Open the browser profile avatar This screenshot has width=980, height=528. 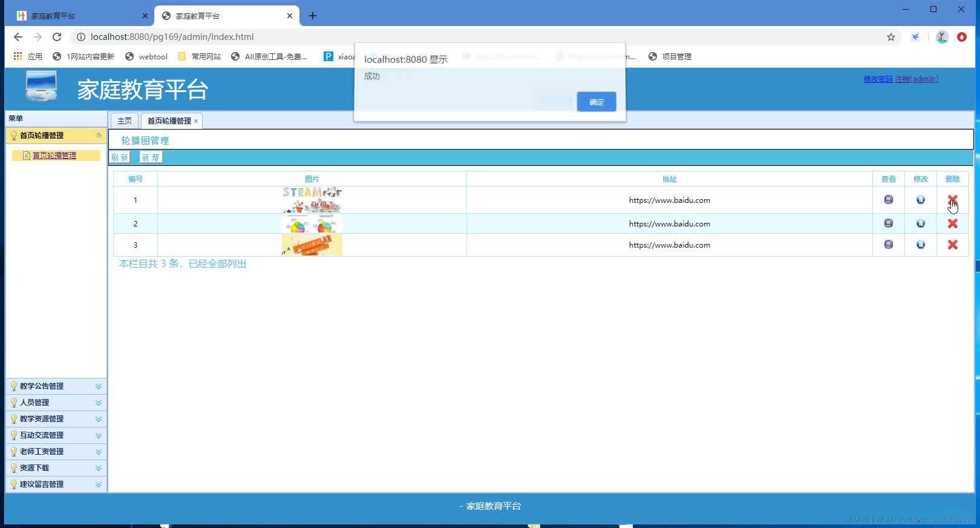pyautogui.click(x=941, y=37)
